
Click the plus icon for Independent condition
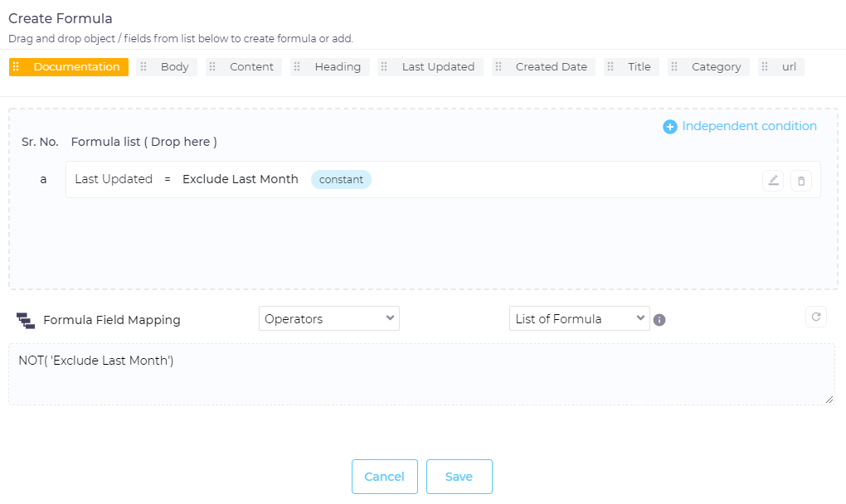pyautogui.click(x=670, y=127)
